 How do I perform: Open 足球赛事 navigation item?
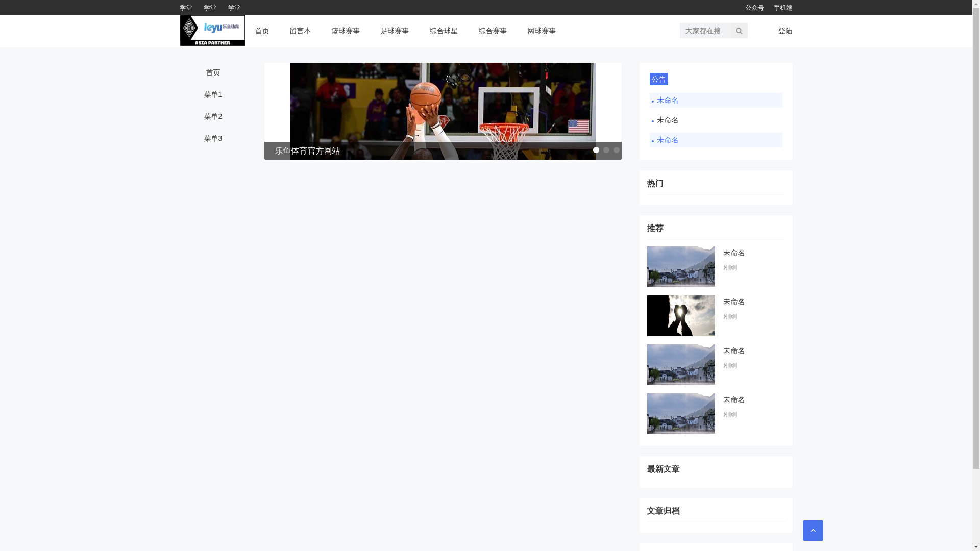pyautogui.click(x=395, y=31)
